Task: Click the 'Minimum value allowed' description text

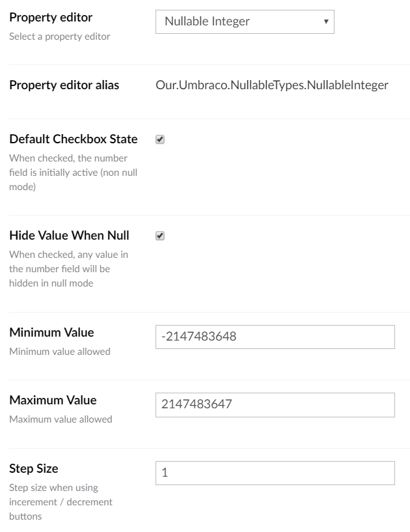Action: [60, 352]
